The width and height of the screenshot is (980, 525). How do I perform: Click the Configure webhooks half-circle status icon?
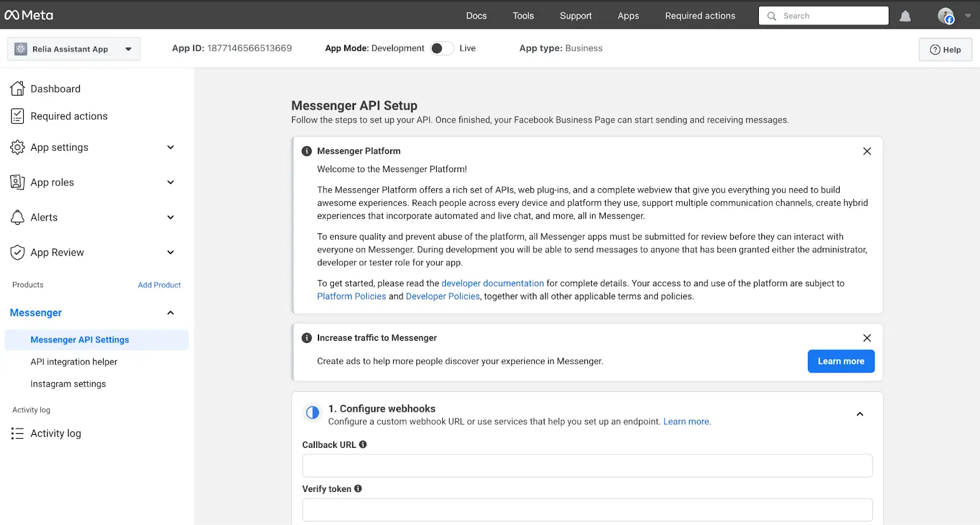coord(312,413)
